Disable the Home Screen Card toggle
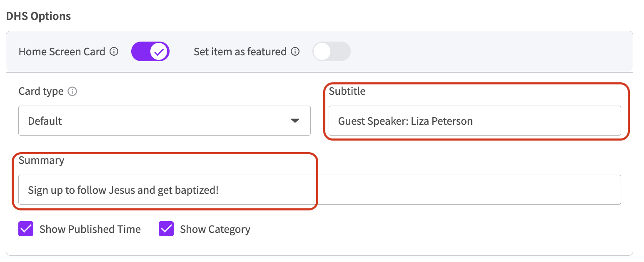The width and height of the screenshot is (644, 262). click(x=150, y=52)
